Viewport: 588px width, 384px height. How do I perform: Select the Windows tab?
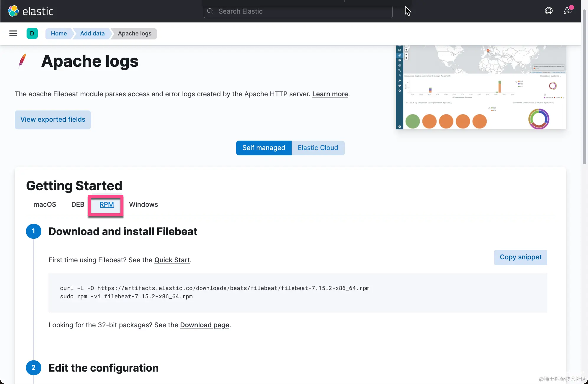pos(143,204)
